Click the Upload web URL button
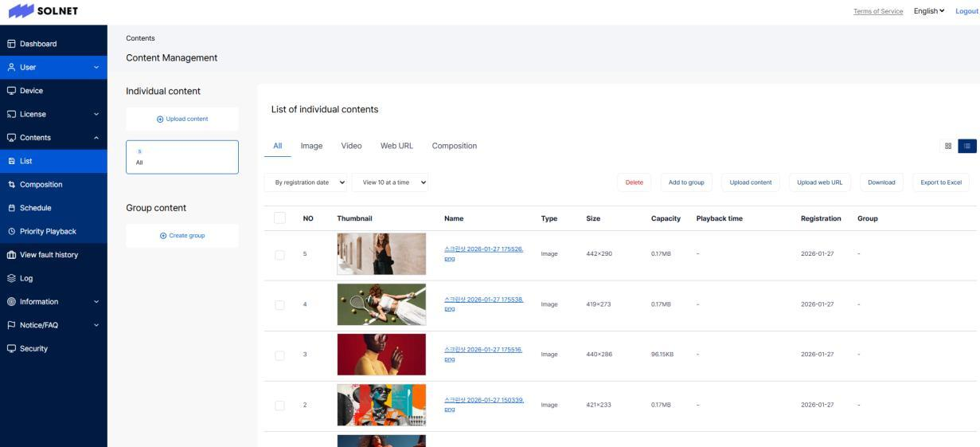This screenshot has height=447, width=980. click(x=819, y=182)
